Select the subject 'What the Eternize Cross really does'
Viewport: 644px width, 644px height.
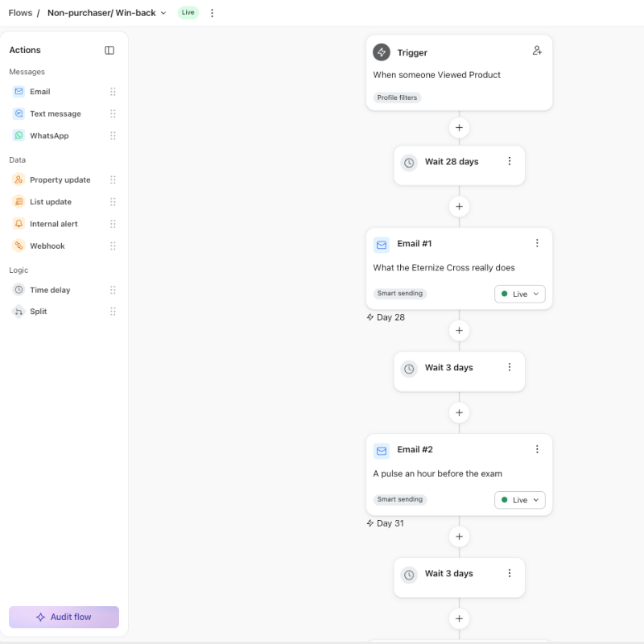point(444,268)
